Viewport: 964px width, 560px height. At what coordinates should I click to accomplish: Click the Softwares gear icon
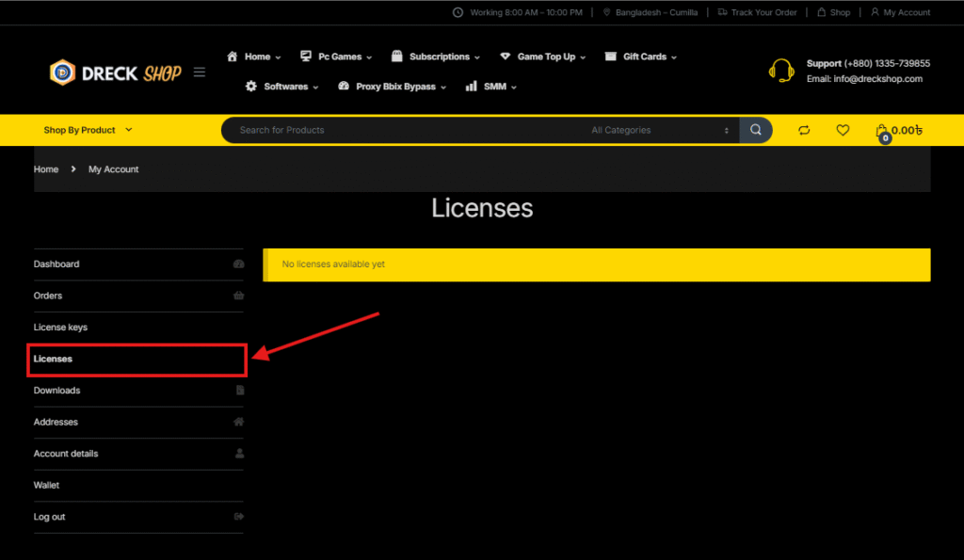[250, 87]
